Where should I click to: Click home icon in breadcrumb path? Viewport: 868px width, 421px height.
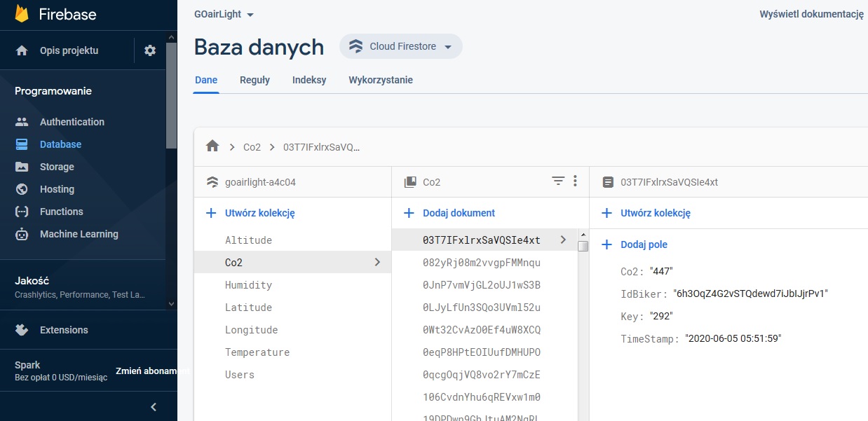(x=212, y=146)
